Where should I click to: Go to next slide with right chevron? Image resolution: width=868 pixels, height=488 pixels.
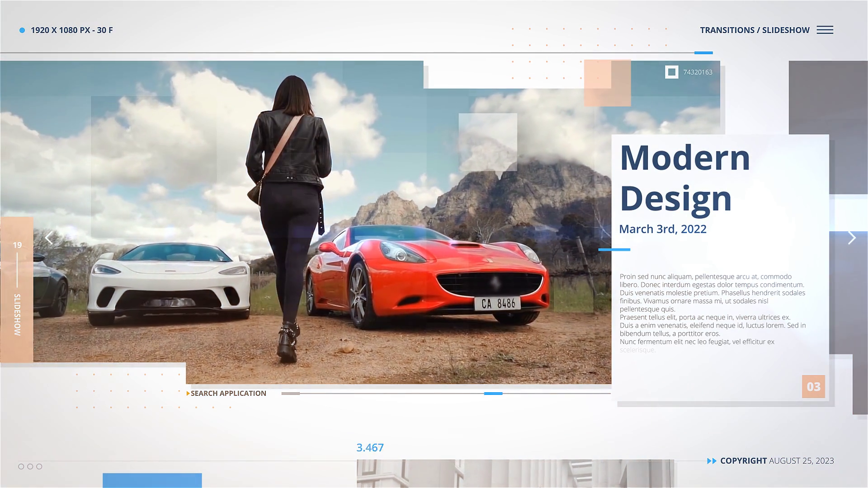[852, 238]
